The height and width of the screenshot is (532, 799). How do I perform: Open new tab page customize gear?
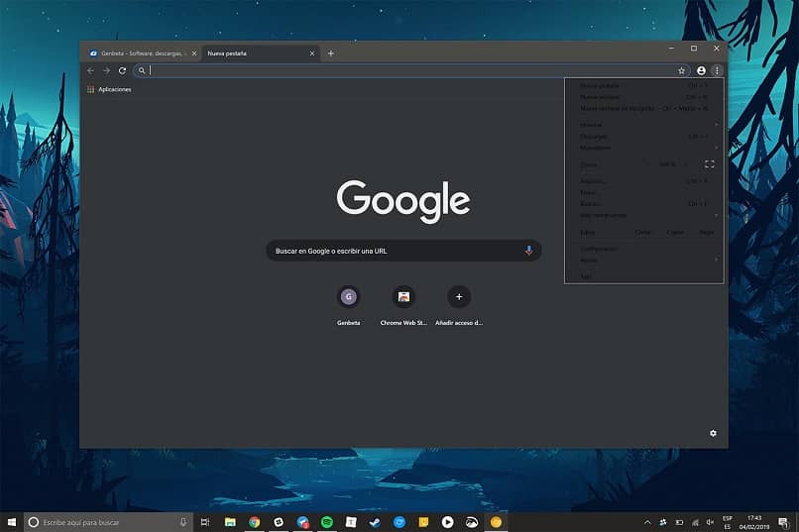(714, 433)
